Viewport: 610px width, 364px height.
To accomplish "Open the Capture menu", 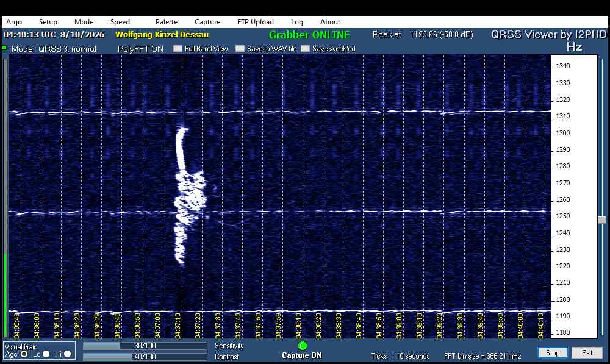I will point(207,22).
